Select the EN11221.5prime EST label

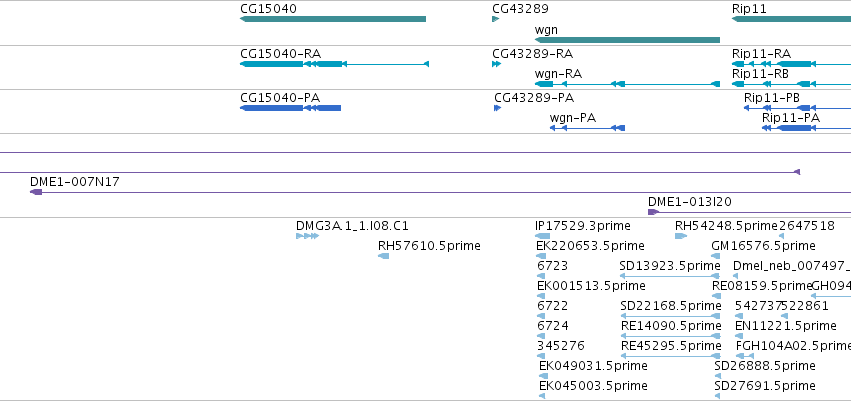point(785,326)
